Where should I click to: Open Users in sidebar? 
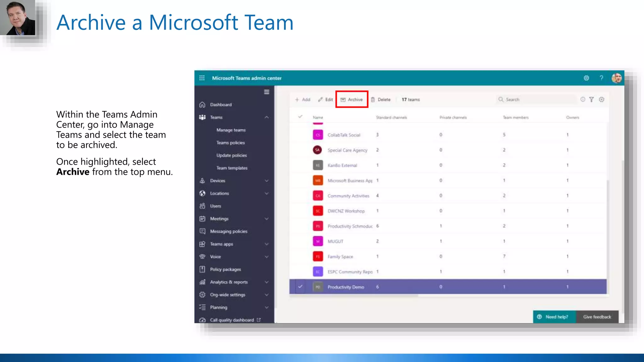[x=215, y=206]
